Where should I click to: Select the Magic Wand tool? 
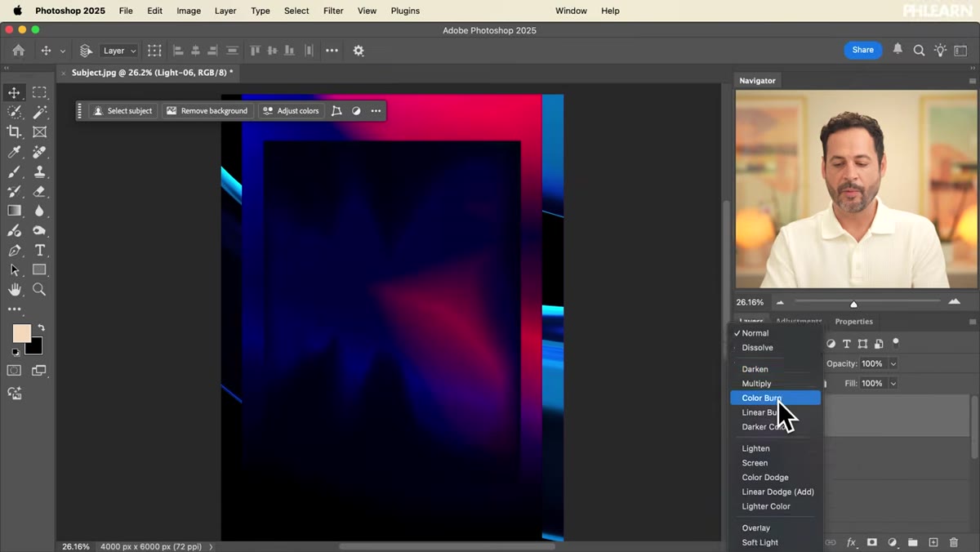[x=39, y=112]
